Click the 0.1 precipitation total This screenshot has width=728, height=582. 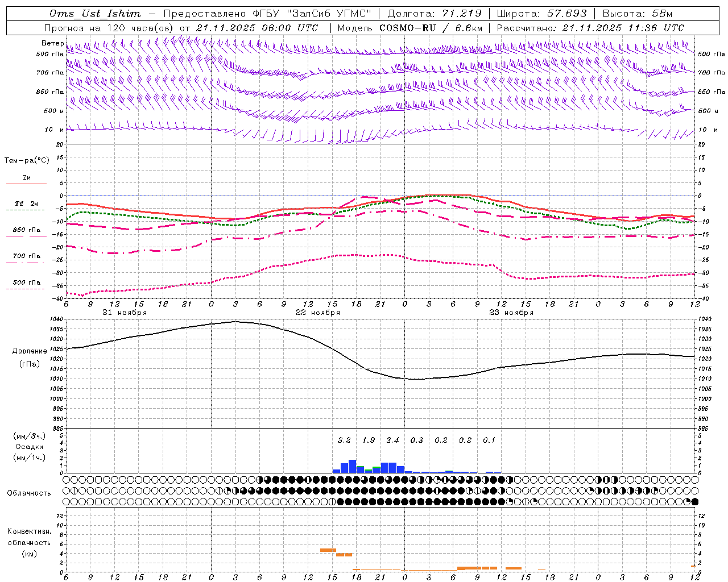(489, 440)
